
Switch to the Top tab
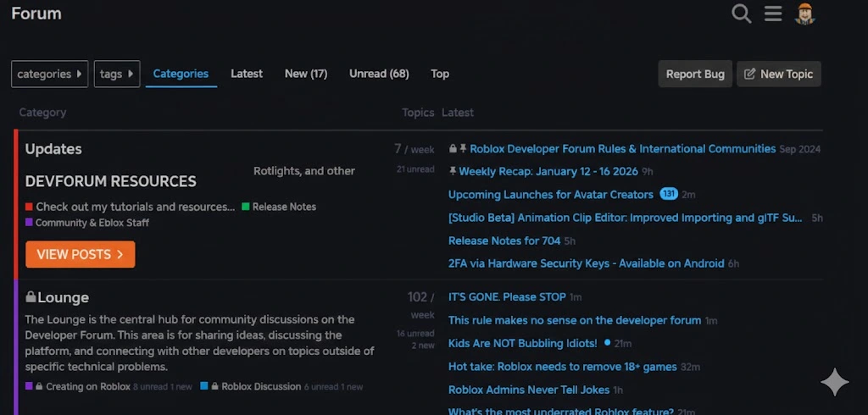[440, 74]
